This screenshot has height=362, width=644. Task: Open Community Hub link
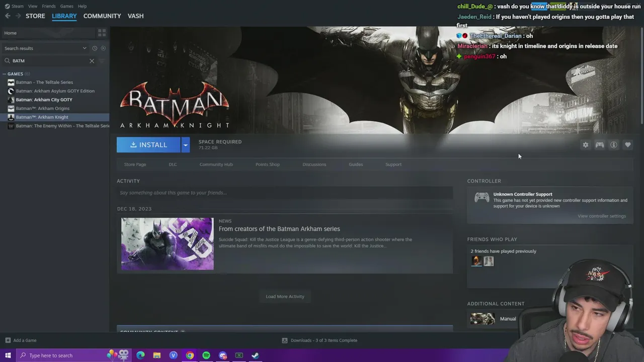coord(216,164)
